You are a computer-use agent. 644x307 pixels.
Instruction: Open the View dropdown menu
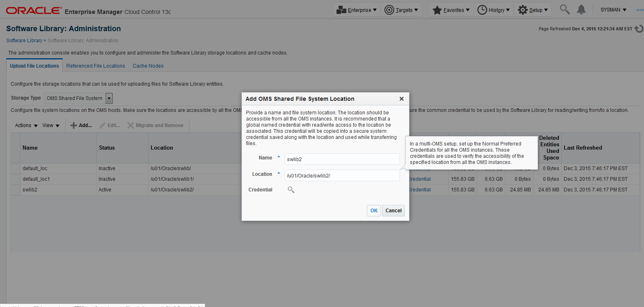coord(51,125)
